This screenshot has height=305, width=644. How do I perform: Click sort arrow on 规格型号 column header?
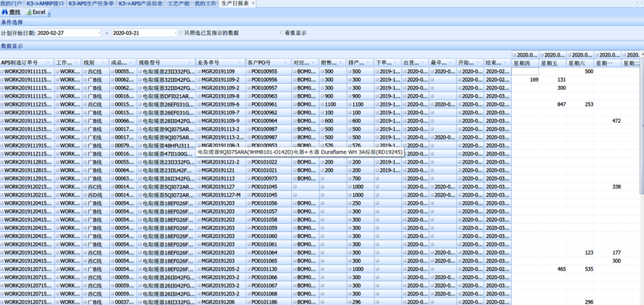pos(192,63)
